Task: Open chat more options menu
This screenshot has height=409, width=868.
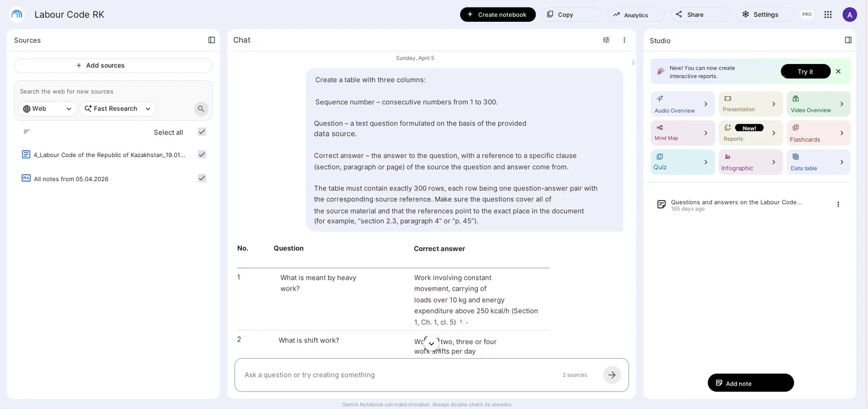Action: pyautogui.click(x=624, y=40)
